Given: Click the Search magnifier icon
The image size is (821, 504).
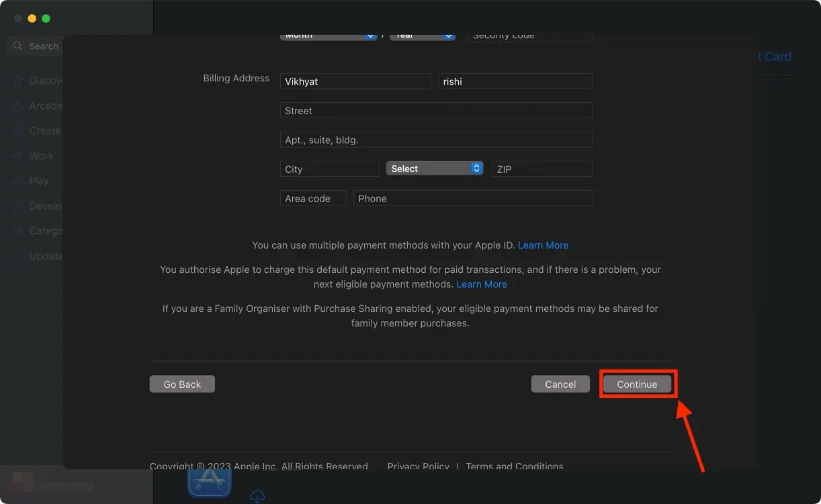Looking at the screenshot, I should (18, 46).
